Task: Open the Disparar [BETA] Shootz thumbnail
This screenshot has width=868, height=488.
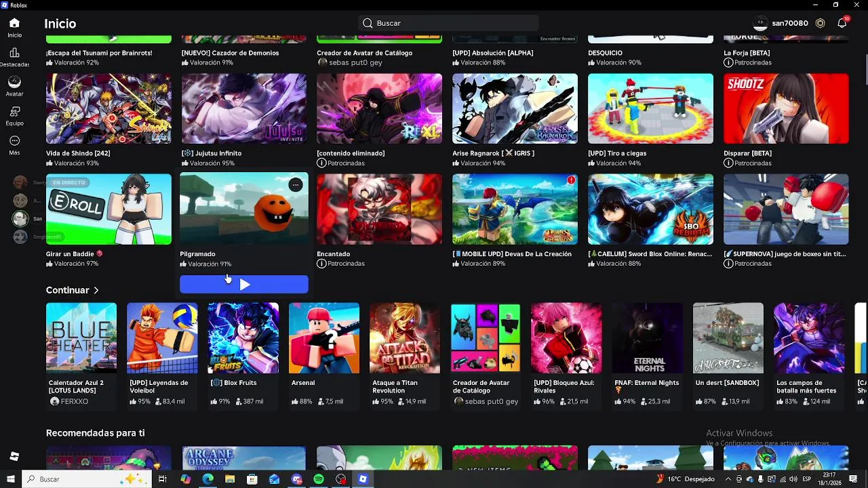Action: tap(786, 108)
